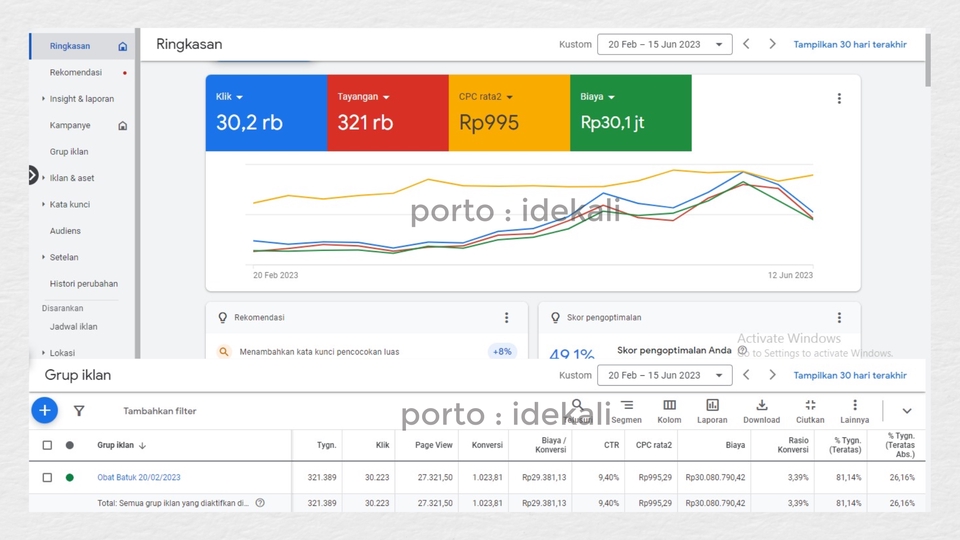The image size is (960, 540).
Task: Open the Biaya metric dropdown
Action: pos(598,97)
